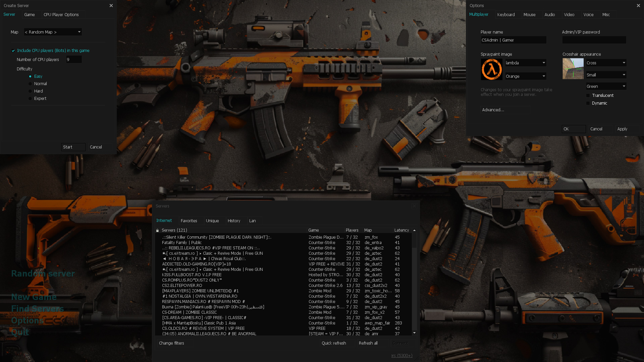Select 'CS2.ELITEPOWER.RO' server row

pos(283,286)
